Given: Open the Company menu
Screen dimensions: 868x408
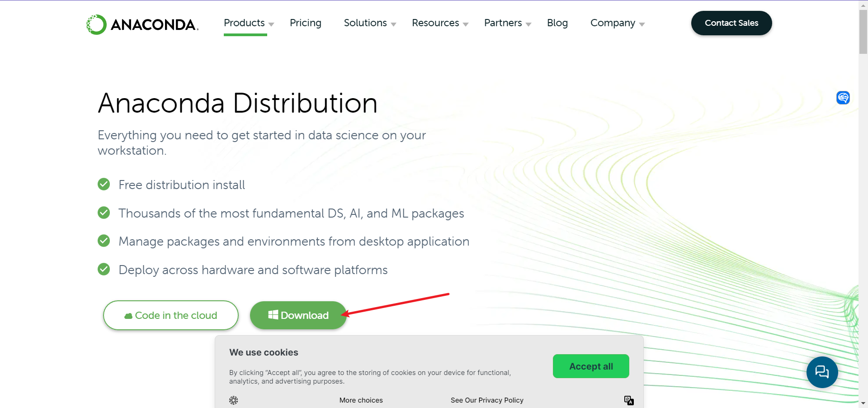Looking at the screenshot, I should 613,23.
